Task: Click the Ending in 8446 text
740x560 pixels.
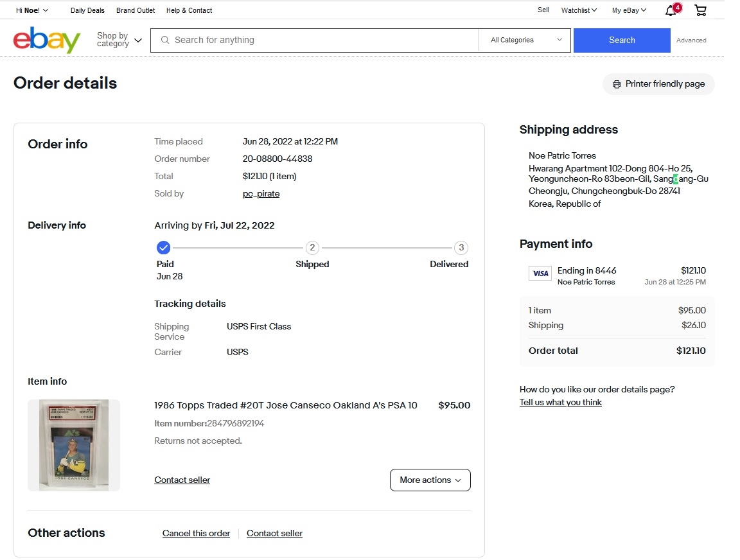Action: [x=586, y=270]
